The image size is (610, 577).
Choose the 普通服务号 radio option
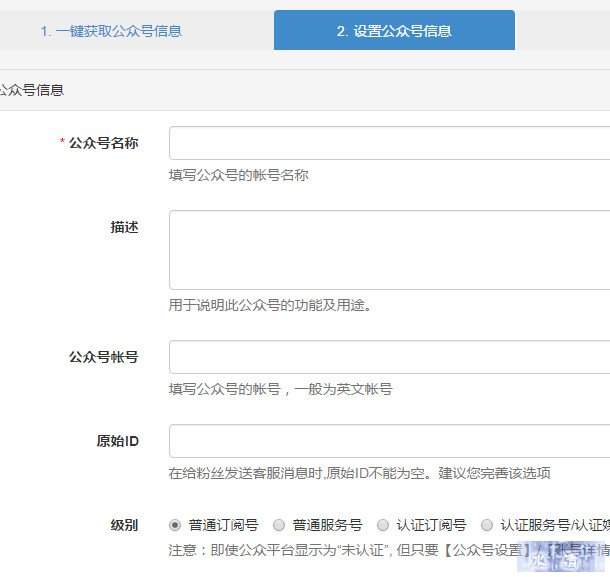(279, 525)
